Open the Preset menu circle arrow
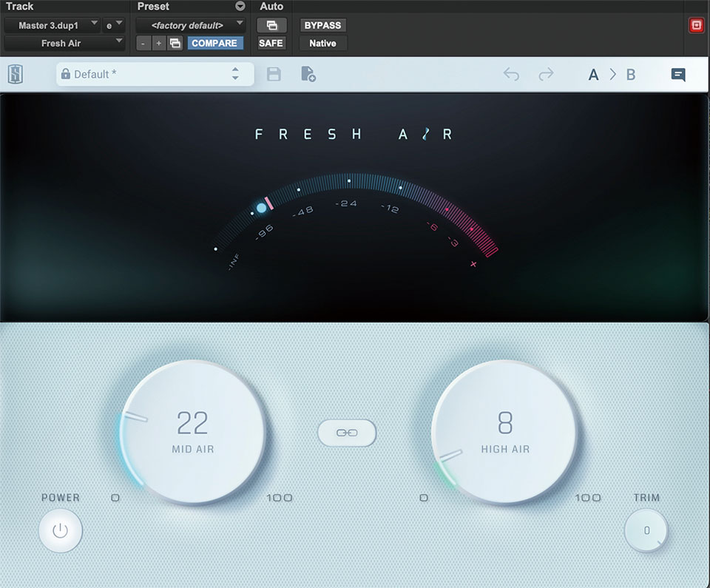 (x=240, y=6)
